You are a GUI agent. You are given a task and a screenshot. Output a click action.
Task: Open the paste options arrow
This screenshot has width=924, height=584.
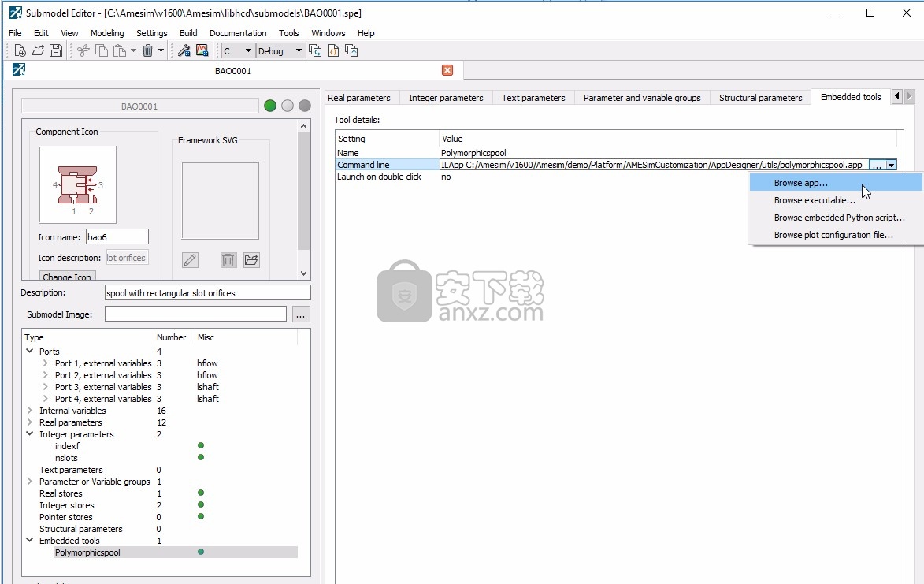pos(133,50)
